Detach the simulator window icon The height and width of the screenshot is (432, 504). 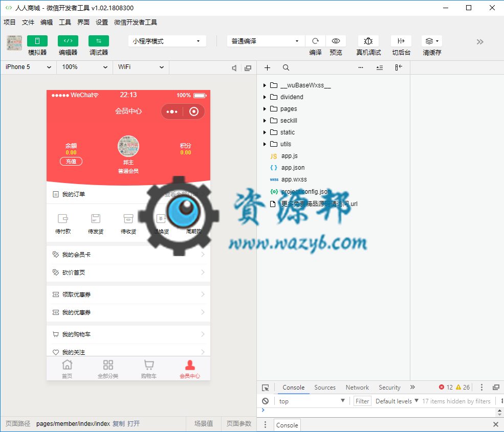(x=248, y=68)
